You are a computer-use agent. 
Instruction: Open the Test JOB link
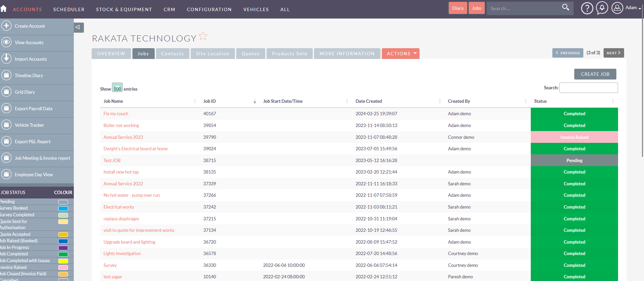pyautogui.click(x=112, y=160)
